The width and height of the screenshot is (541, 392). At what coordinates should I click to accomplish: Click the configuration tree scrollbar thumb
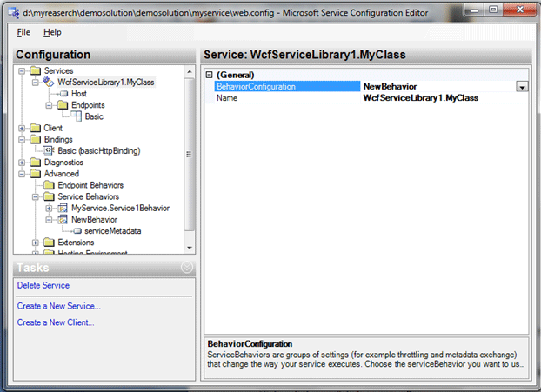point(189,154)
